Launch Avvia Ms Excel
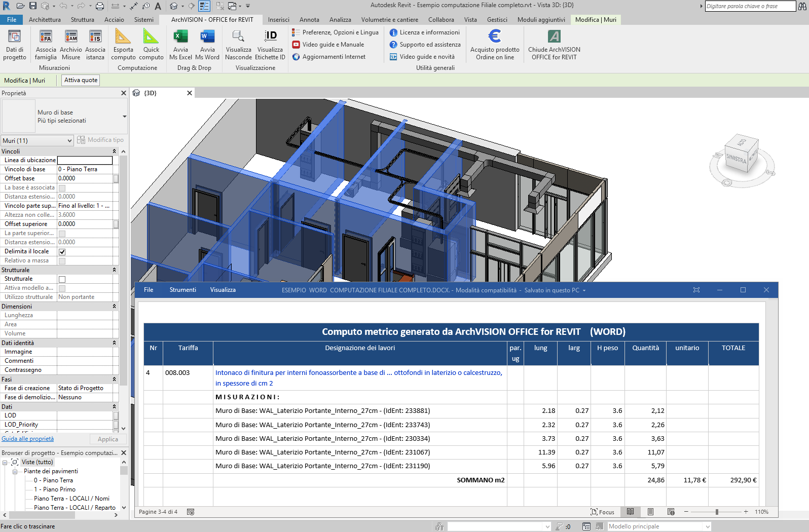The width and height of the screenshot is (809, 532). [x=180, y=45]
